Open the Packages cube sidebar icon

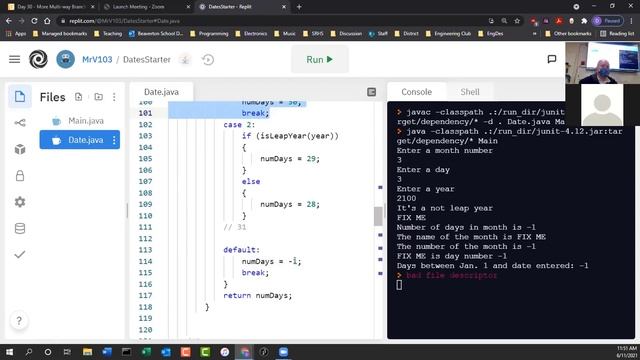pos(20,149)
